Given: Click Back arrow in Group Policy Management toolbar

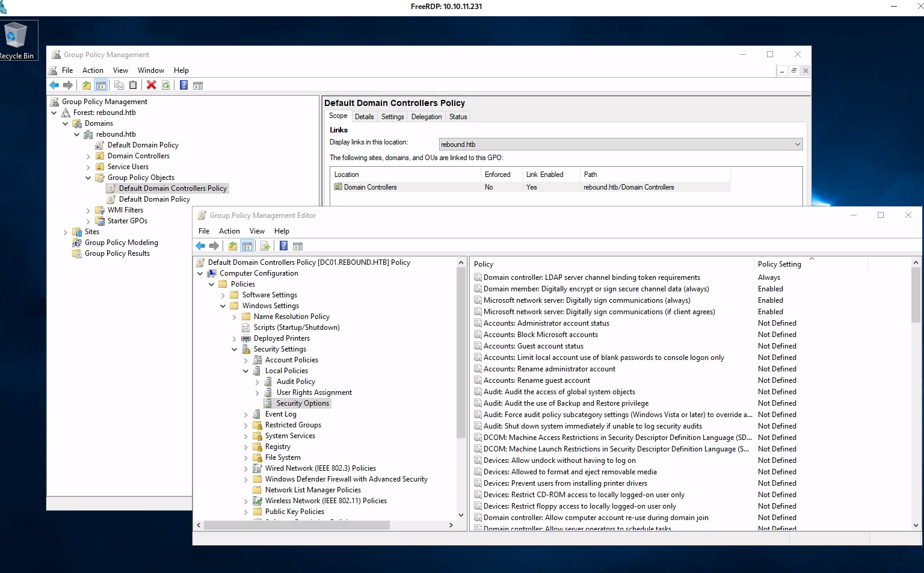Looking at the screenshot, I should [x=54, y=85].
